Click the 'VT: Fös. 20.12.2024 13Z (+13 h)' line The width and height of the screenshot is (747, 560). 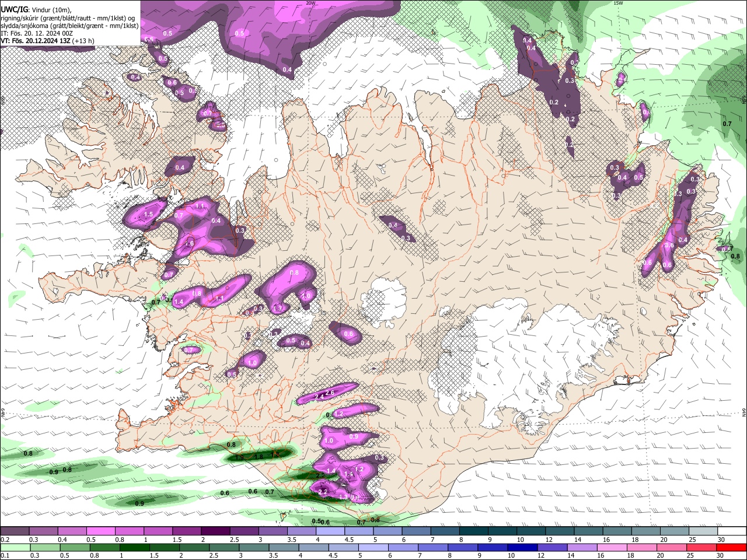47,41
